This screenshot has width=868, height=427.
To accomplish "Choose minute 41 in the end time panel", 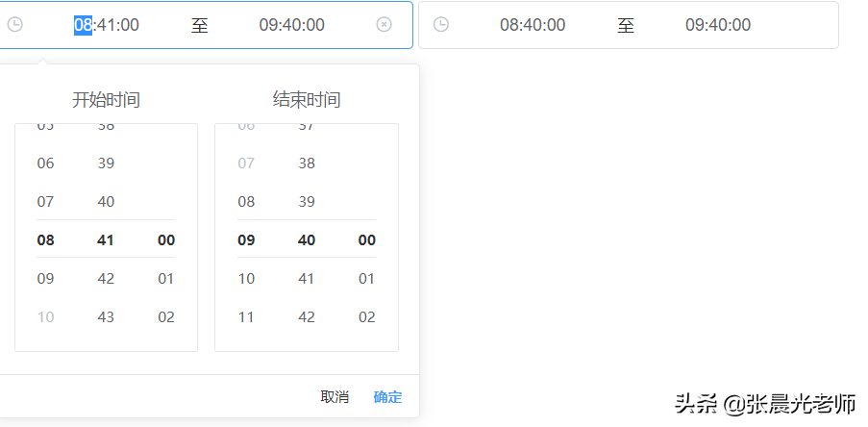I will [307, 279].
